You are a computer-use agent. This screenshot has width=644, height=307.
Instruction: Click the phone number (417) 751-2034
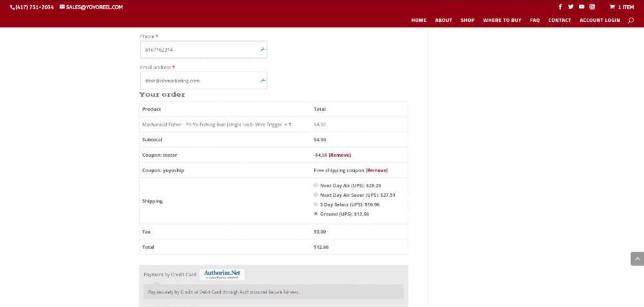tap(32, 7)
